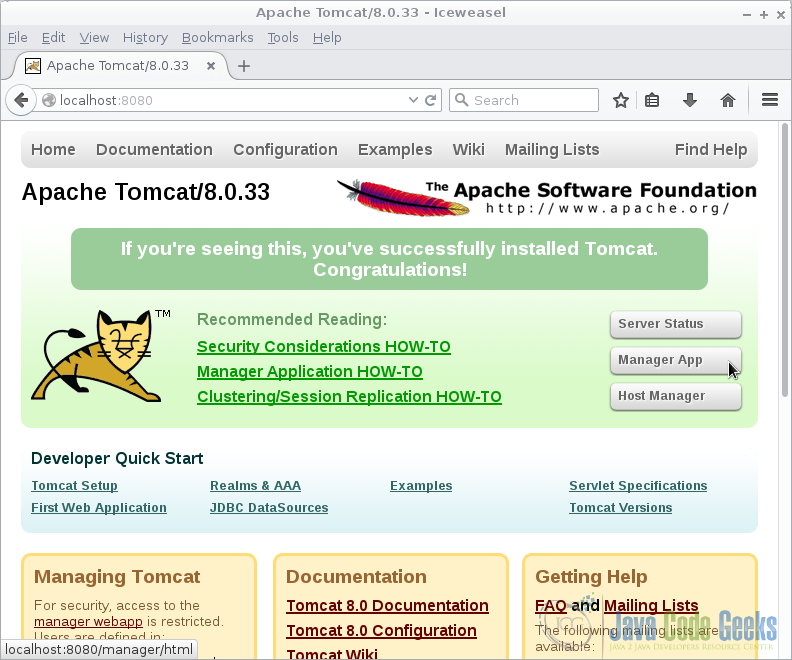Screen dimensions: 792x660
Task: Focus the localhost:8080 address bar
Action: pos(232,100)
